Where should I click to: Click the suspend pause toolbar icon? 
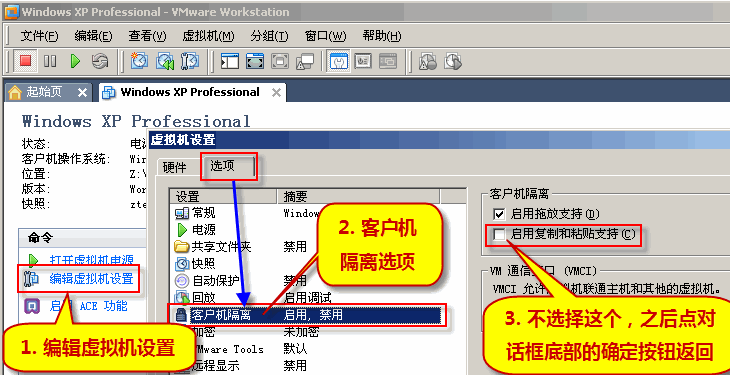point(50,61)
